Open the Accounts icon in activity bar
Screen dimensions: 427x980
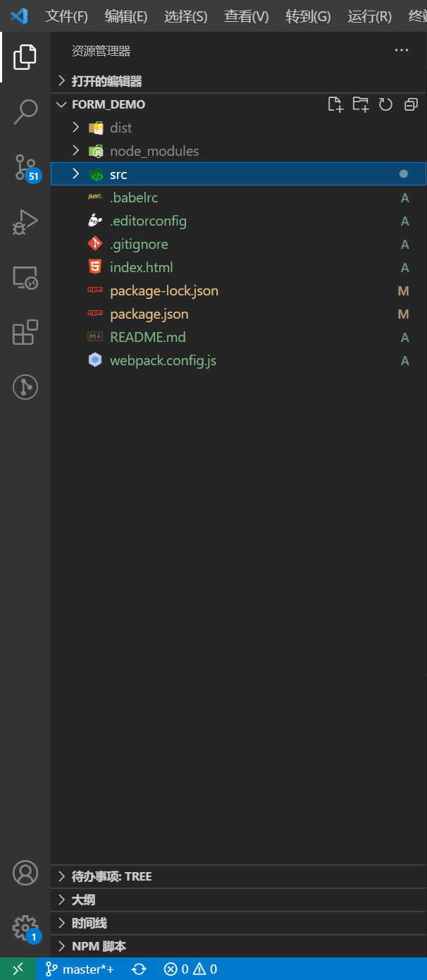(x=25, y=873)
